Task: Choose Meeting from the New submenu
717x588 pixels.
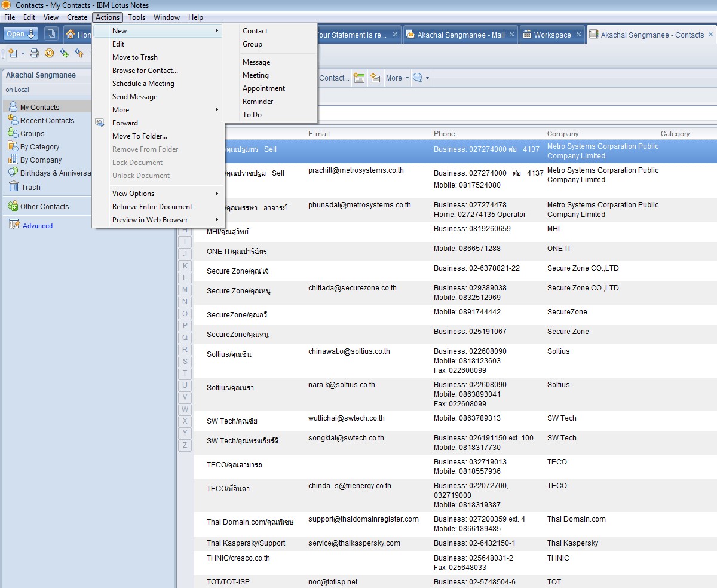Action: click(256, 75)
